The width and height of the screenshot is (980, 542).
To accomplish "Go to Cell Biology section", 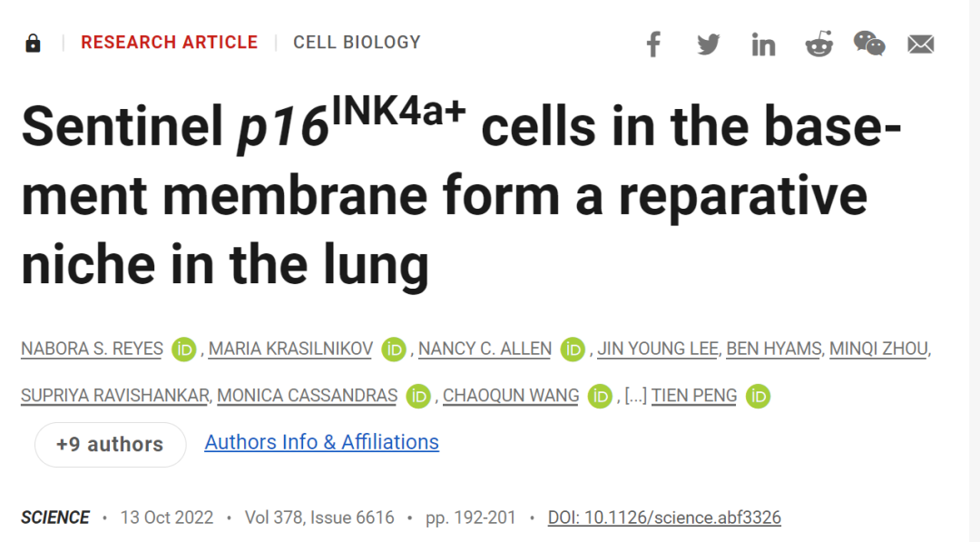I will click(x=357, y=43).
